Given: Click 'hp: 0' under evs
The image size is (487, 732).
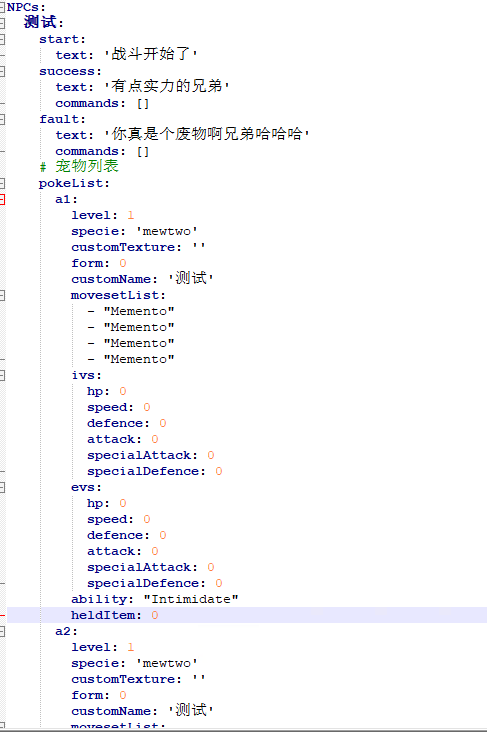Looking at the screenshot, I should point(106,503).
